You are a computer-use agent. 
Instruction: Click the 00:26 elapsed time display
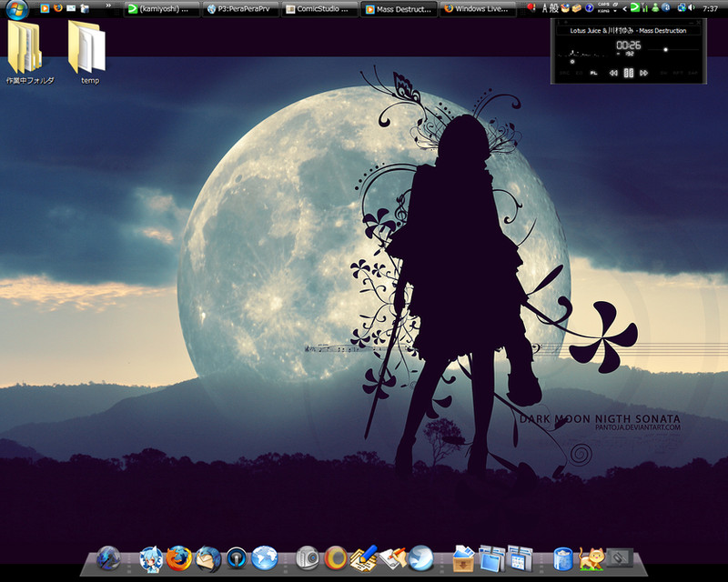(629, 45)
